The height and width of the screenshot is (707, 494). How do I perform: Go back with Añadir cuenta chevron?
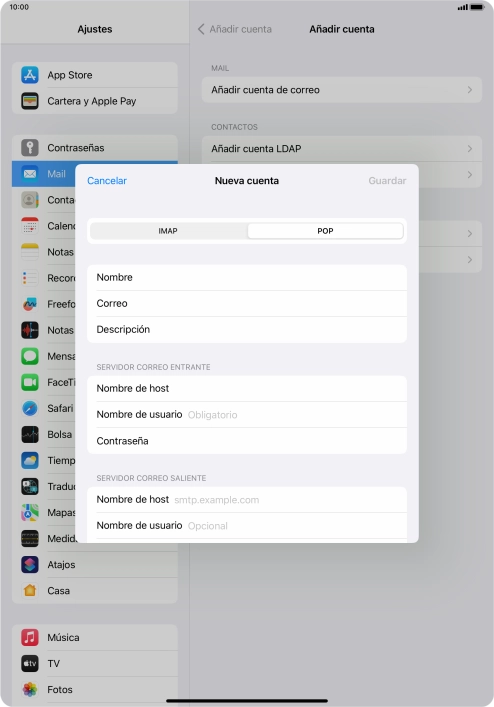(x=201, y=29)
